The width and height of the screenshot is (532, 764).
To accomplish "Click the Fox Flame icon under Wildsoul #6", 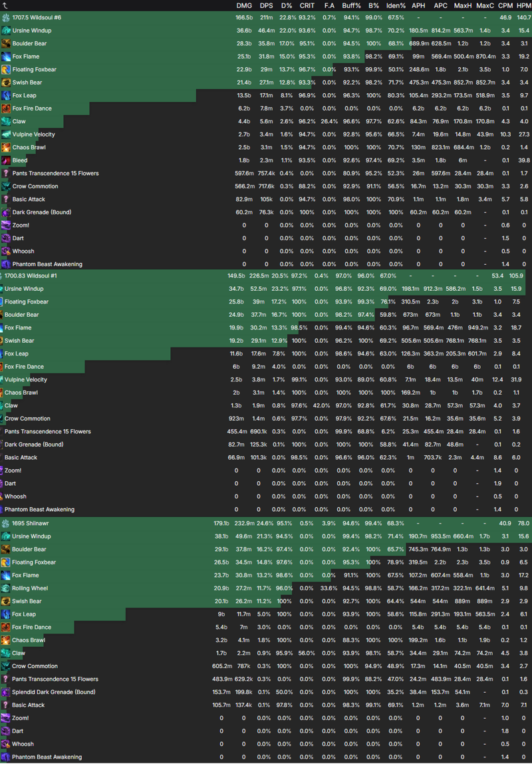I will click(x=6, y=57).
